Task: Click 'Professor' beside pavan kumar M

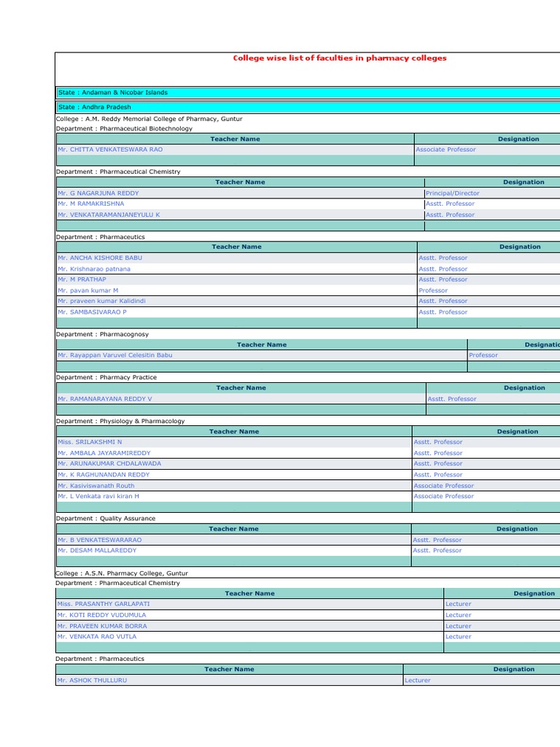Action: [x=433, y=290]
